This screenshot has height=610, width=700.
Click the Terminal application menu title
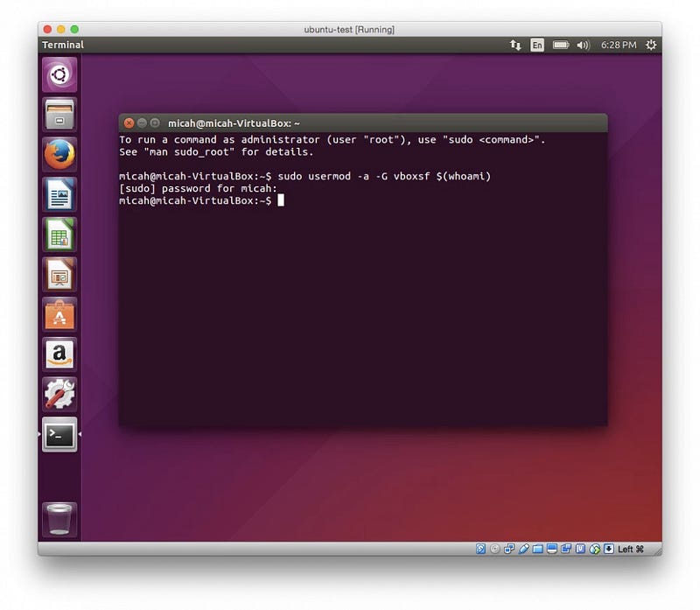(63, 45)
